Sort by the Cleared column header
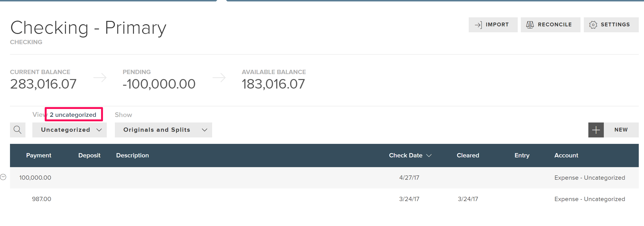Screen dimensions: 644x226 (x=468, y=155)
